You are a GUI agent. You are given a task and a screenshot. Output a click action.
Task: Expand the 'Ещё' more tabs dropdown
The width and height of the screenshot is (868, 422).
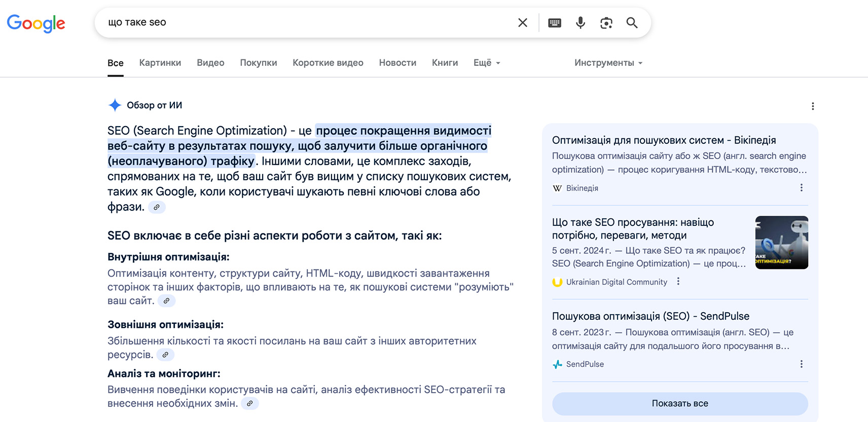[487, 63]
